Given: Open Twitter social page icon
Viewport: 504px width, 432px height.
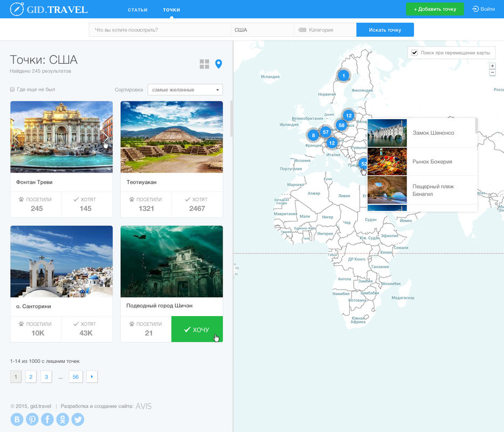Looking at the screenshot, I should pyautogui.click(x=78, y=419).
